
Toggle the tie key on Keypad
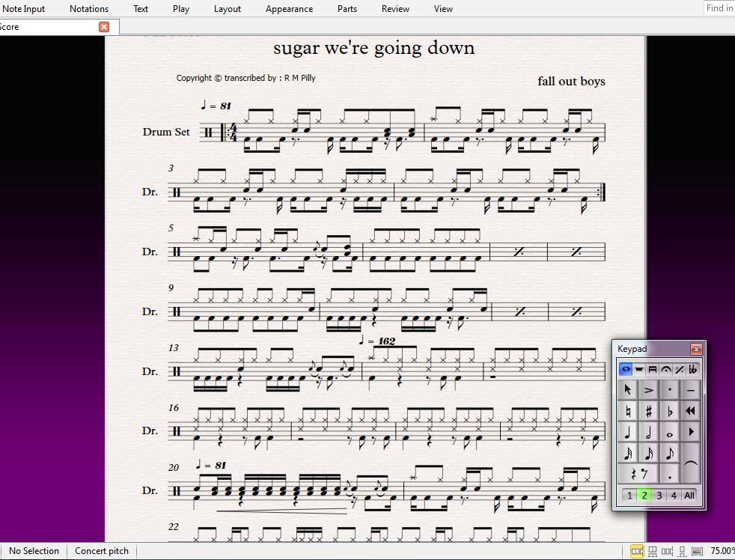tap(690, 464)
